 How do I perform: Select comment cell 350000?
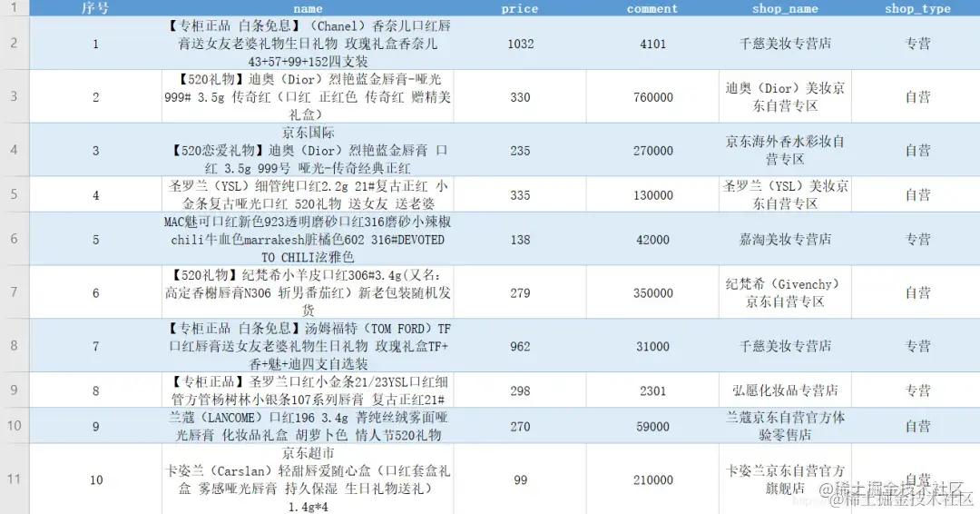[652, 292]
